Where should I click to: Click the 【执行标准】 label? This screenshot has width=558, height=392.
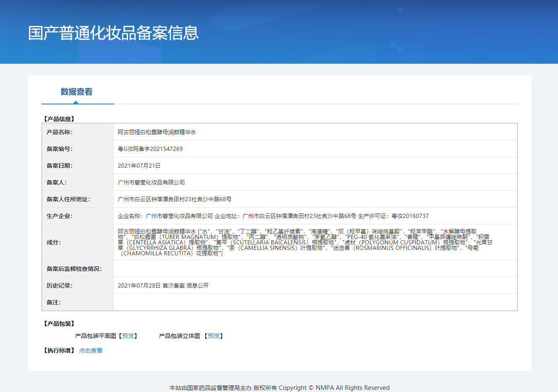(x=59, y=350)
